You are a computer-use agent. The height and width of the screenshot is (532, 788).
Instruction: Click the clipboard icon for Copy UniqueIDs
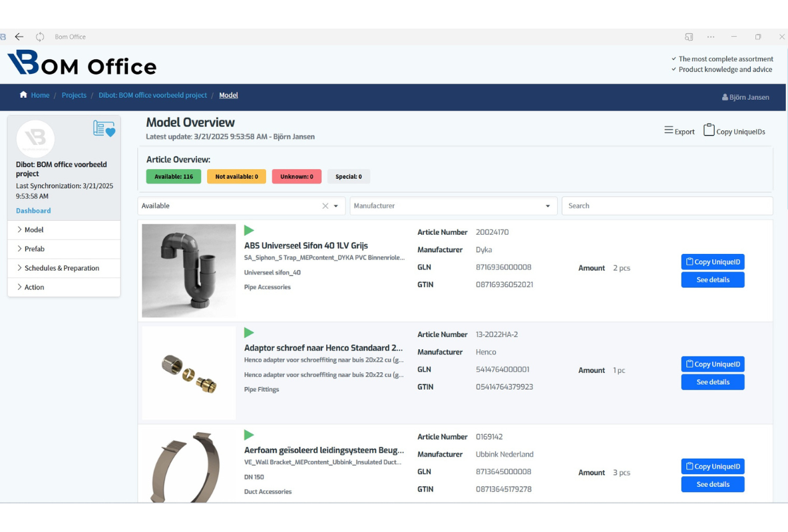(x=709, y=130)
